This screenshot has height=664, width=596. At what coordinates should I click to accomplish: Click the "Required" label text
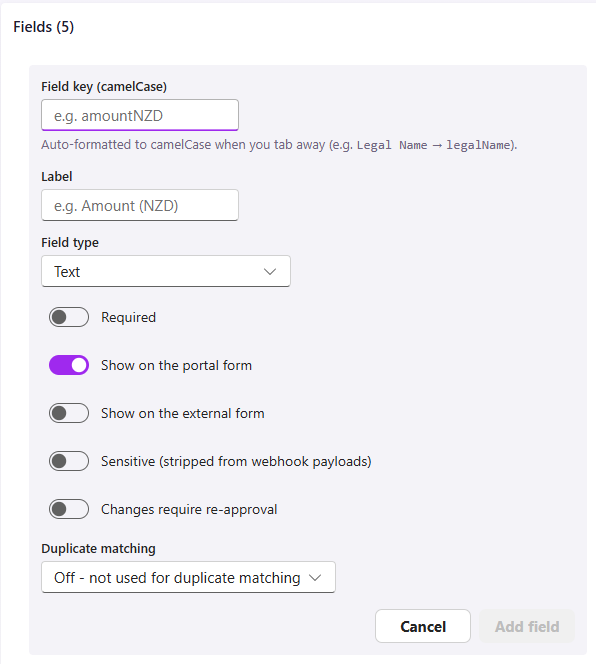coord(128,317)
